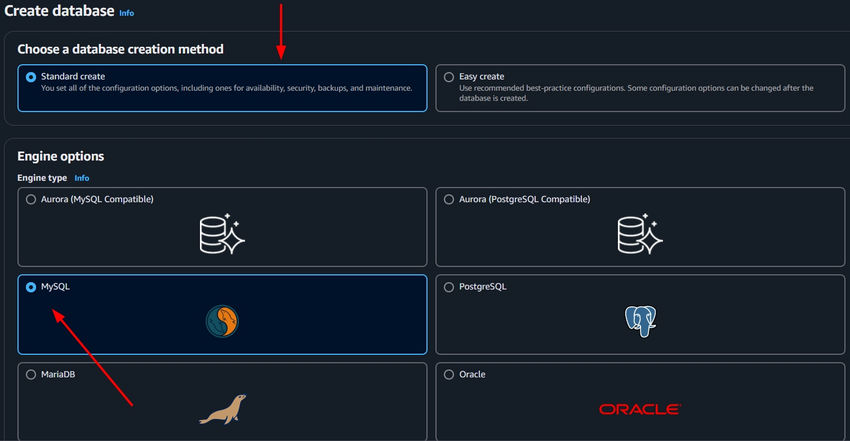Image resolution: width=850 pixels, height=441 pixels.
Task: Select the PostgreSQL engine radio button
Action: point(449,287)
